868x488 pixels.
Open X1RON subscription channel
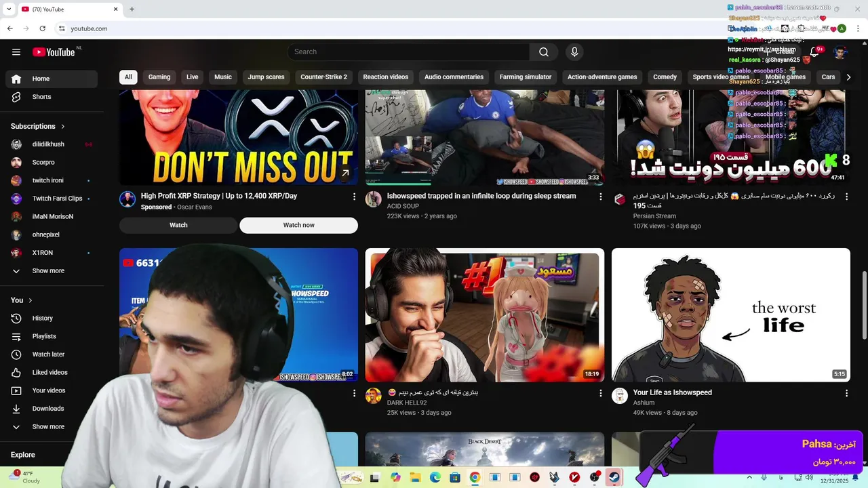[x=52, y=253]
